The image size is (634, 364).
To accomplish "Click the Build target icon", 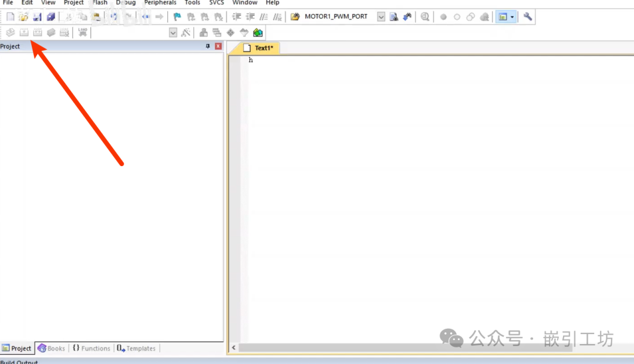I will click(23, 32).
